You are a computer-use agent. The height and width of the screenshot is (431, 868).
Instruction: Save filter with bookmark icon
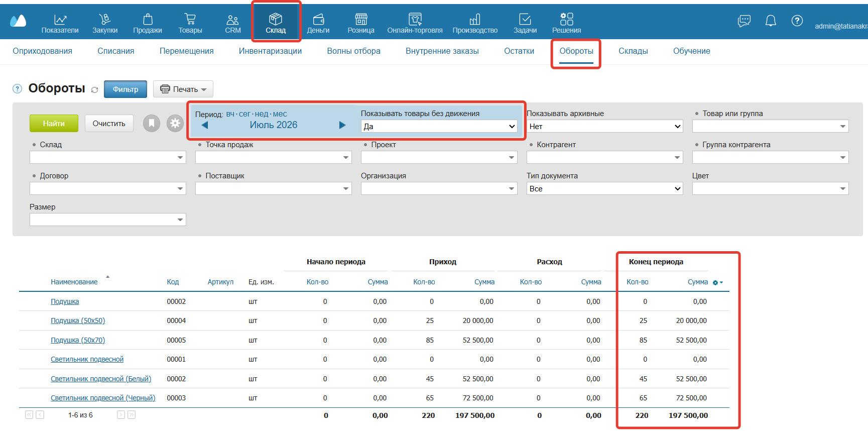tap(152, 123)
